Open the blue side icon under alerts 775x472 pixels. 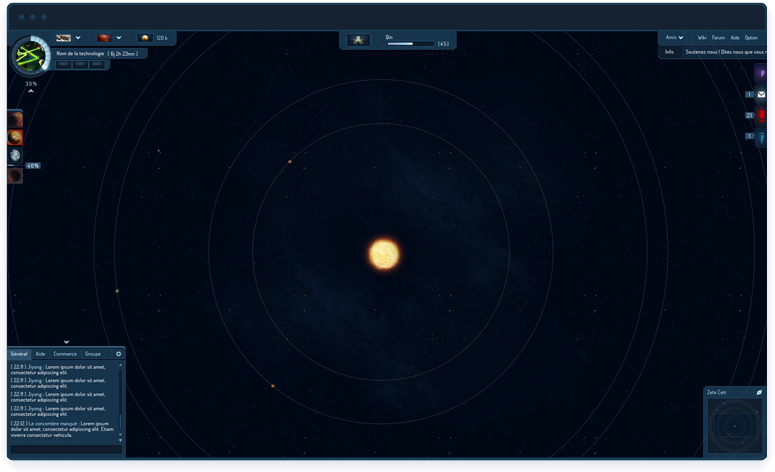point(761,137)
